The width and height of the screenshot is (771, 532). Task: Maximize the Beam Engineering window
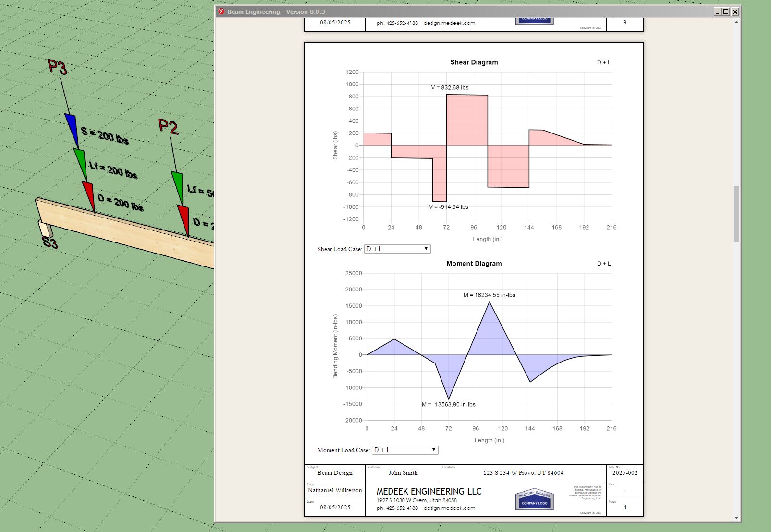click(x=726, y=12)
